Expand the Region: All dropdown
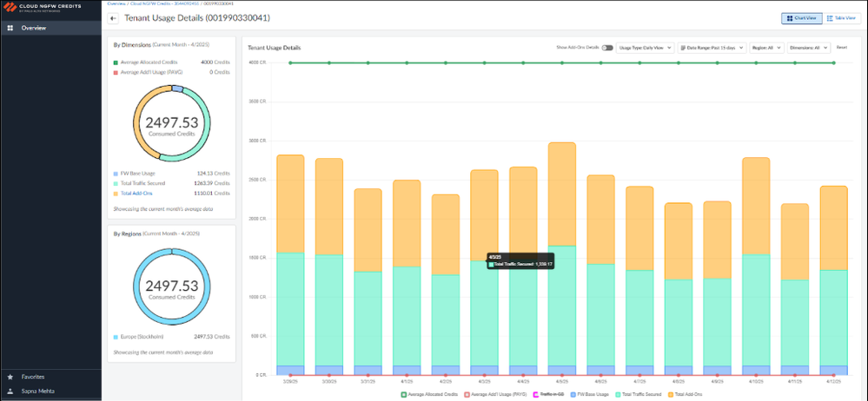 [766, 48]
